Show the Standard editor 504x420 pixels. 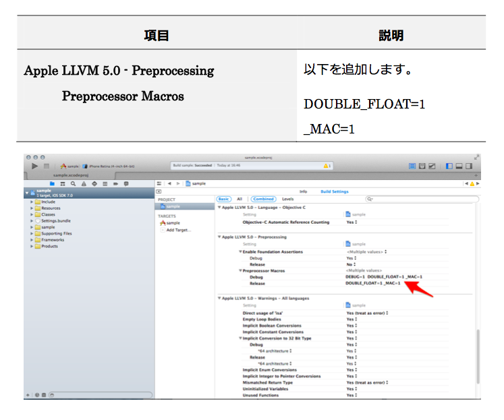[x=412, y=166]
